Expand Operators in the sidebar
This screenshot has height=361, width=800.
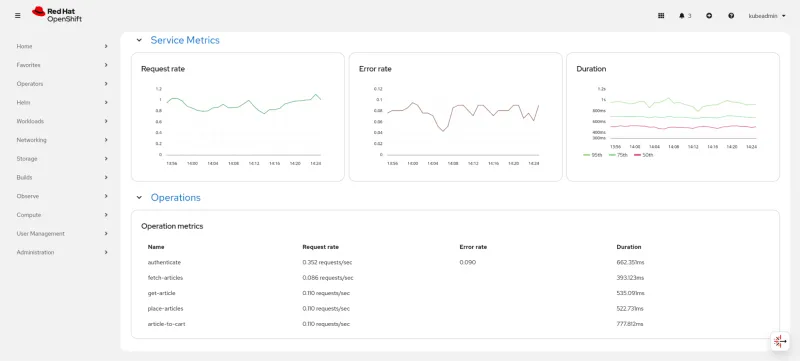click(x=62, y=84)
